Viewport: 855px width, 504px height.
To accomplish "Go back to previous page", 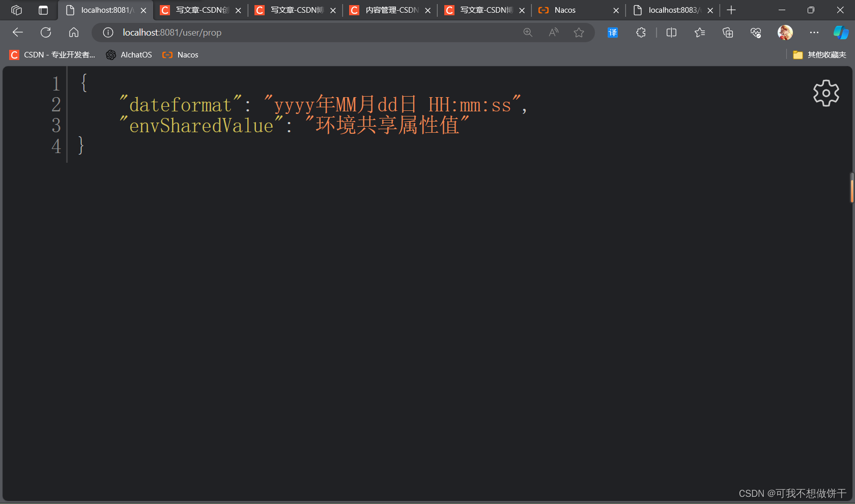I will pos(18,33).
